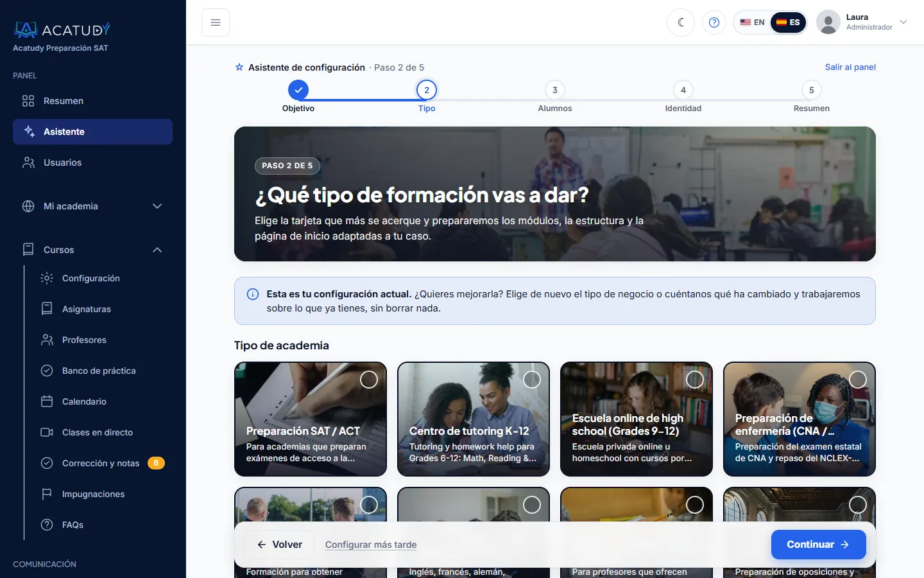
Task: Toggle the sidebar hamburger menu button
Action: pos(216,22)
